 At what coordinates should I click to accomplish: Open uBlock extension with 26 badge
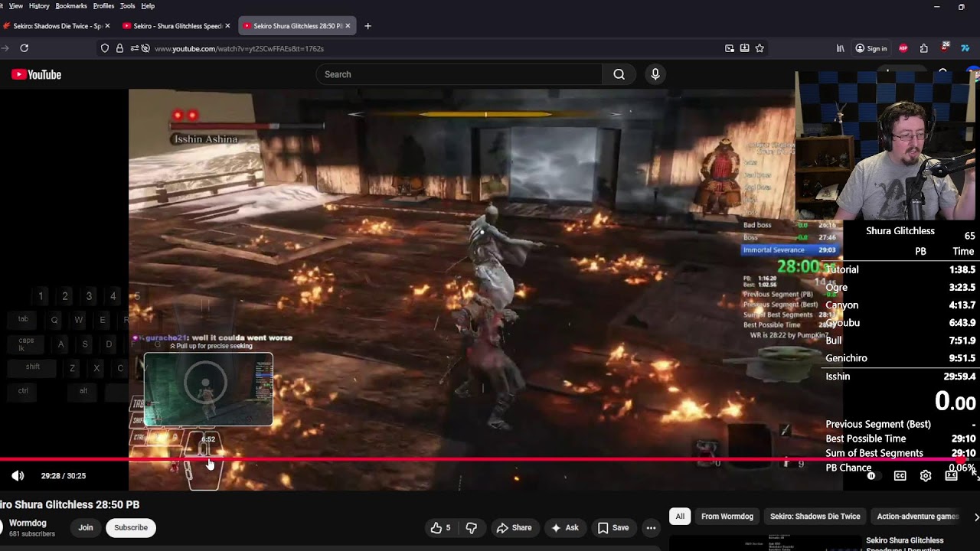click(945, 48)
